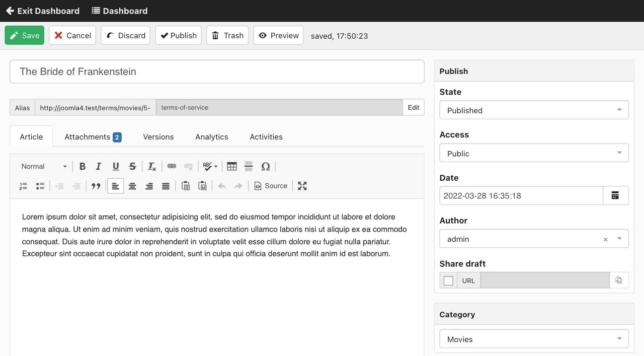Screen dimensions: 644x356
Task: Apply italic formatting icon
Action: tap(98, 166)
